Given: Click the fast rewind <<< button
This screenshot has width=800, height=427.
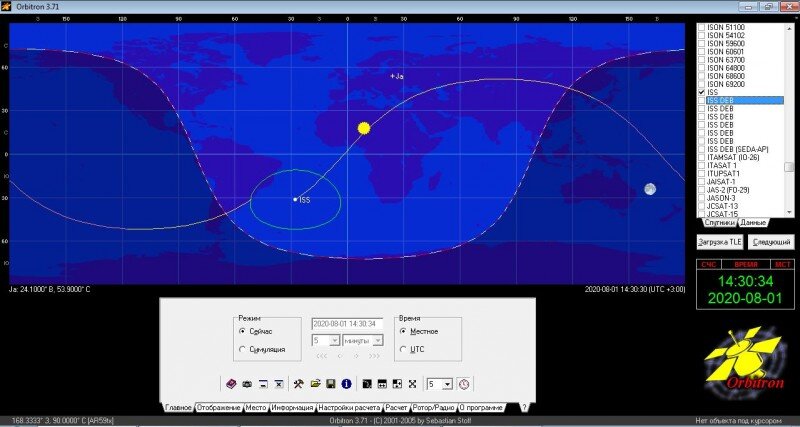Looking at the screenshot, I should (x=321, y=356).
